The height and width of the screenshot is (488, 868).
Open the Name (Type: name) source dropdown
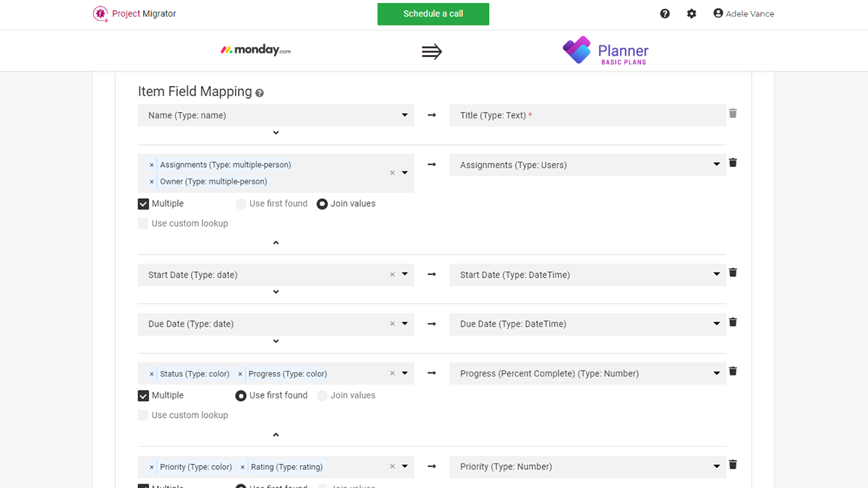pos(276,115)
